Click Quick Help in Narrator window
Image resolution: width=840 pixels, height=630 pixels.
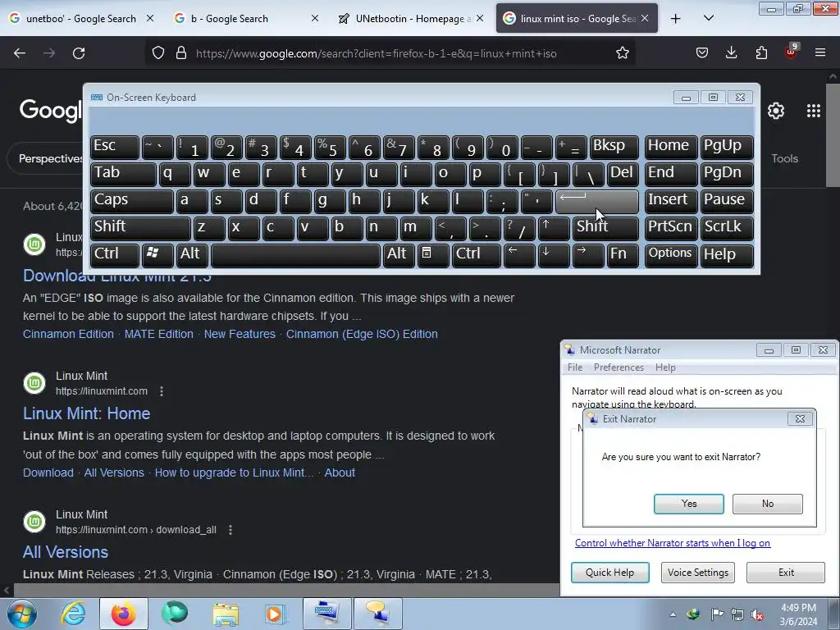(609, 572)
